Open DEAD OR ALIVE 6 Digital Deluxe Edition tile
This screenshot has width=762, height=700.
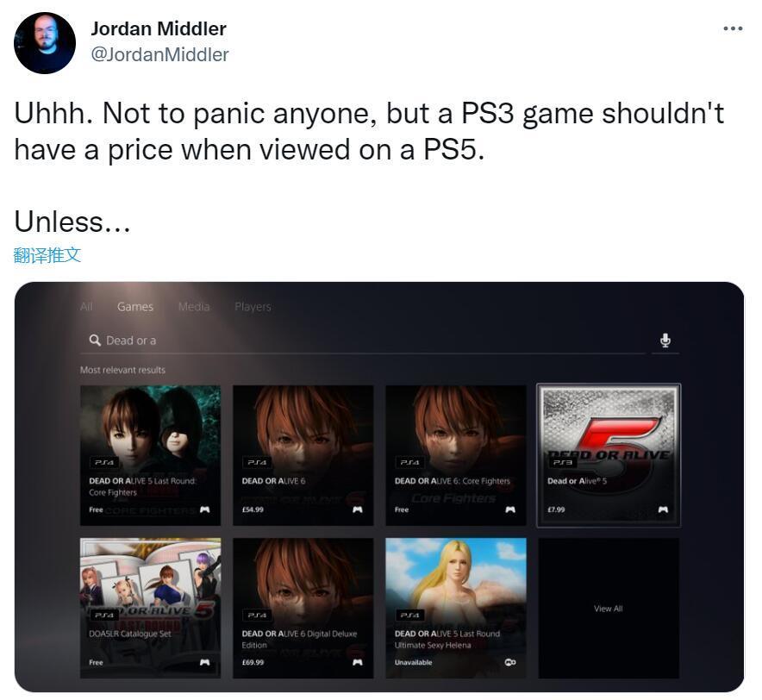[x=303, y=608]
